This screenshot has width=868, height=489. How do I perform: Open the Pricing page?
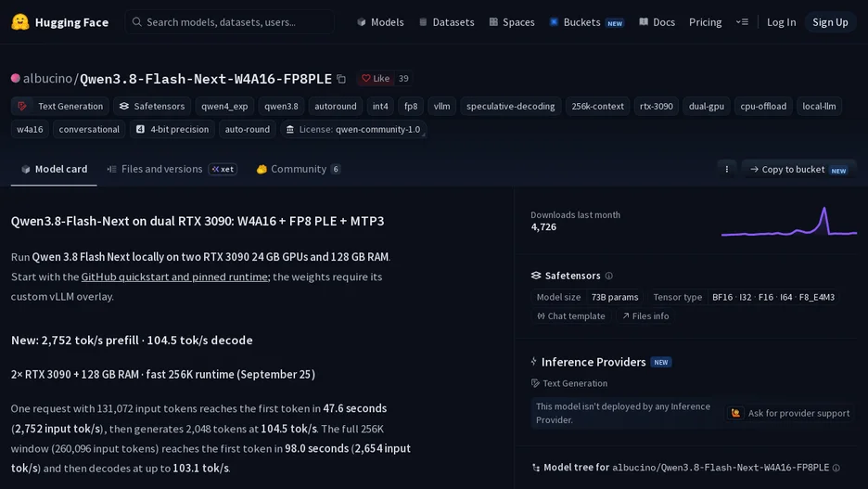point(705,22)
